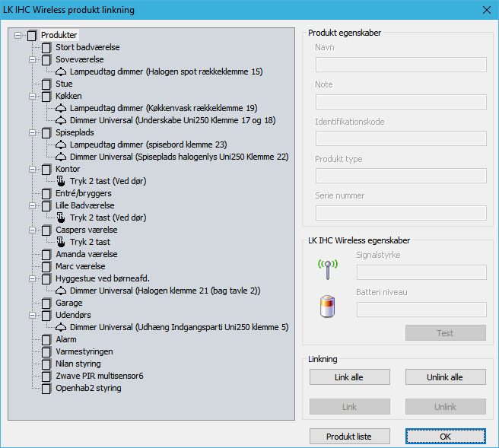Click room icon beside Openhab2 styring
Viewport: 499px width, 448px height.
46,389
